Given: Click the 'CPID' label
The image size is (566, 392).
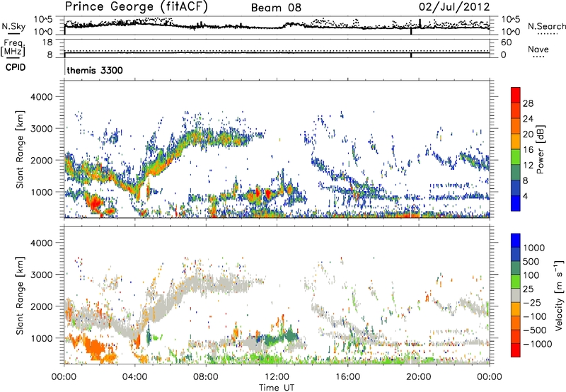Looking at the screenshot, I should pos(16,67).
